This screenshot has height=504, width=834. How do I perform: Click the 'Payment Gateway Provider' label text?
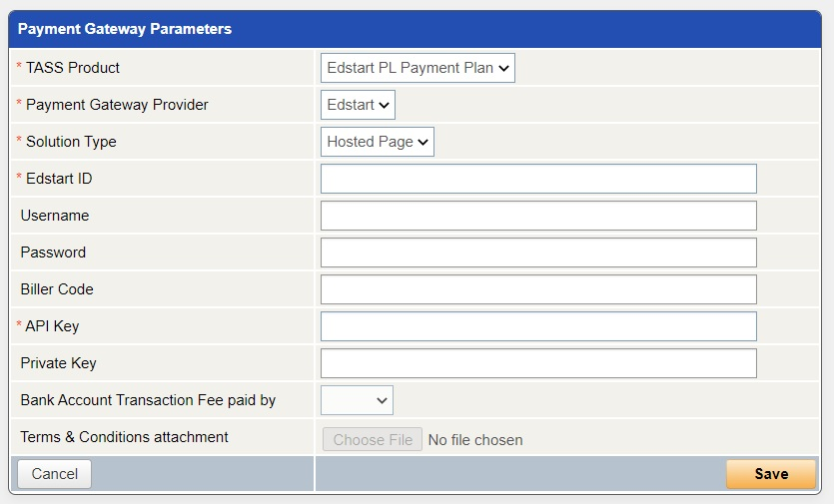pyautogui.click(x=117, y=105)
